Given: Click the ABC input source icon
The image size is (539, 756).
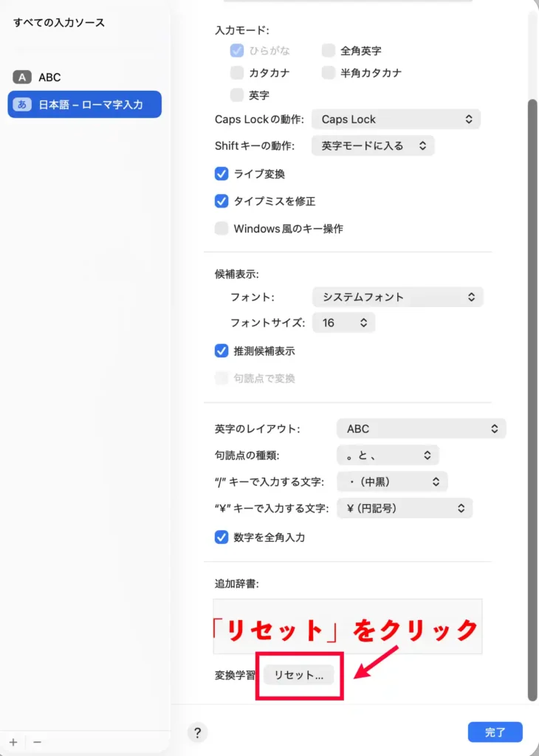Looking at the screenshot, I should pyautogui.click(x=22, y=77).
